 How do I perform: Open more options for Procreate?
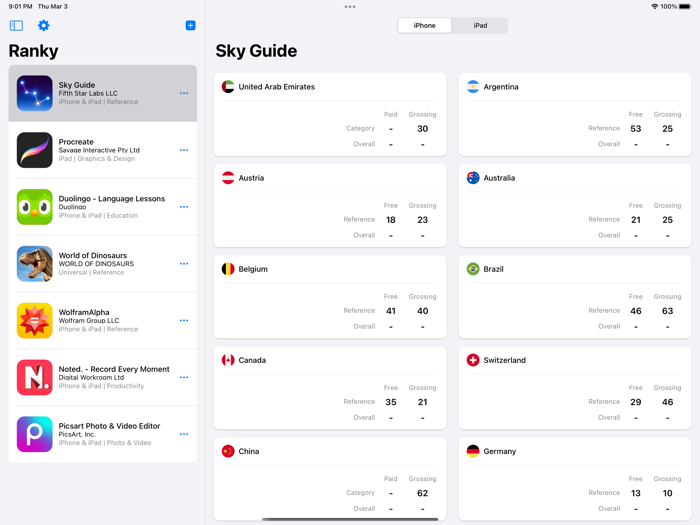pos(184,150)
